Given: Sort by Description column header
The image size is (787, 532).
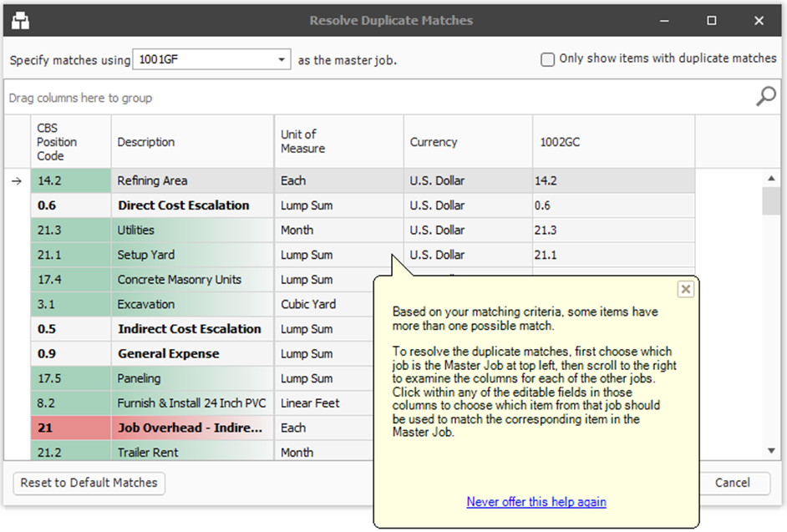Looking at the screenshot, I should [x=146, y=142].
